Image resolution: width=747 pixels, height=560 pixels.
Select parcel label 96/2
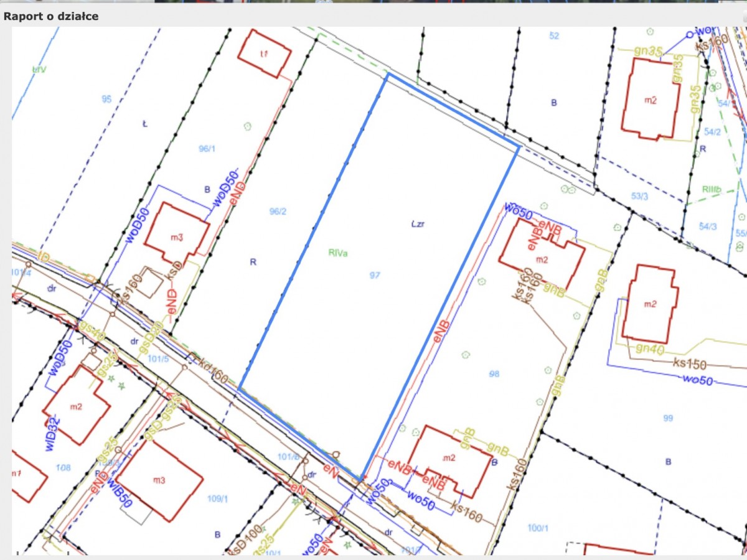278,212
